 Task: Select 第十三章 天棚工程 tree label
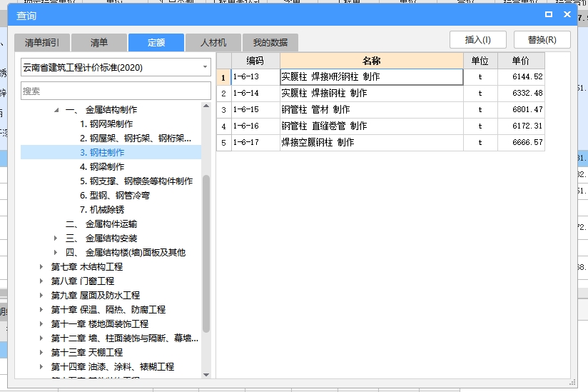[87, 352]
